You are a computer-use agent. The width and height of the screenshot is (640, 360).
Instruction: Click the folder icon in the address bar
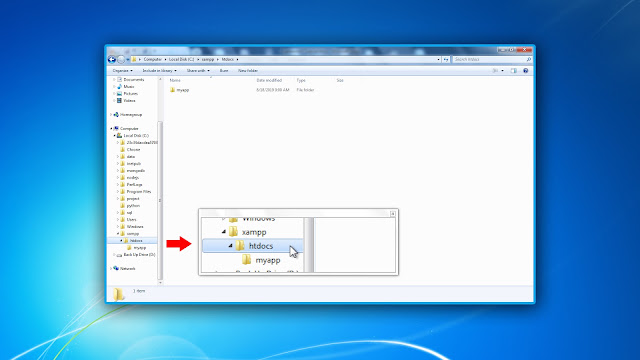coord(134,60)
